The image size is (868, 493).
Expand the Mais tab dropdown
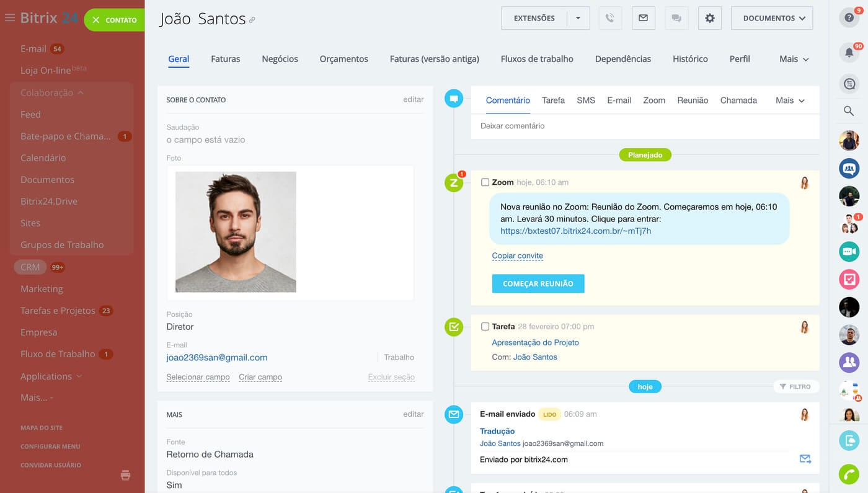(x=794, y=59)
